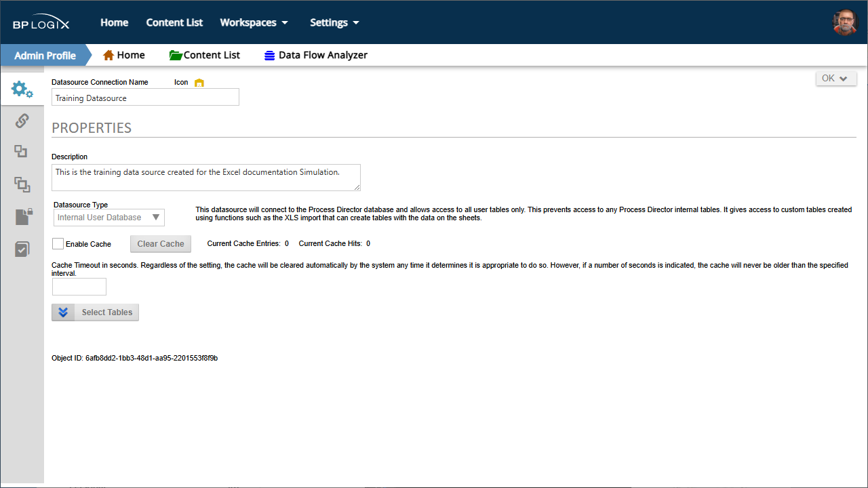This screenshot has height=488, width=868.
Task: Click the green folder Content List icon
Action: pos(176,55)
